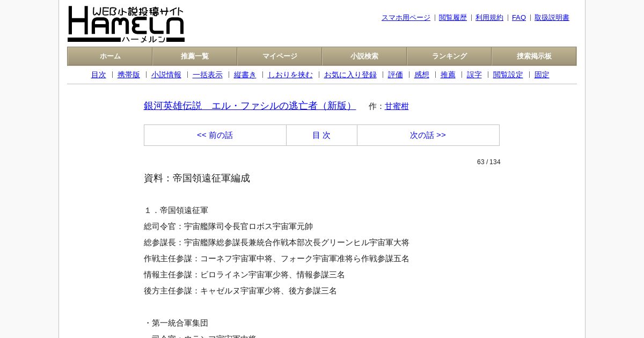Switch to 携帯版 mobile version
This screenshot has width=644, height=338.
pyautogui.click(x=129, y=75)
